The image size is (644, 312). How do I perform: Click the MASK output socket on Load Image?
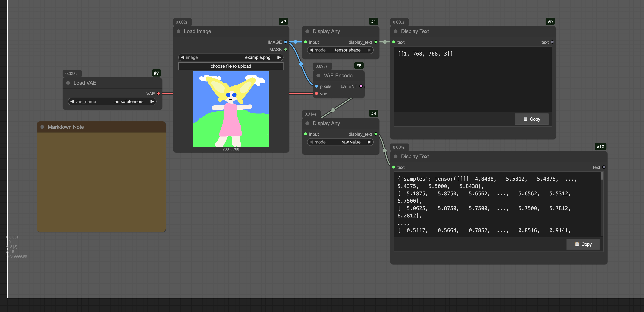(x=286, y=49)
